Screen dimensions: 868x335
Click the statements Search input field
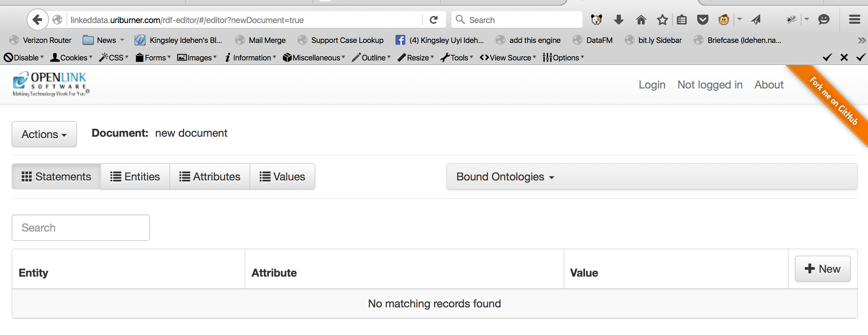pos(81,228)
